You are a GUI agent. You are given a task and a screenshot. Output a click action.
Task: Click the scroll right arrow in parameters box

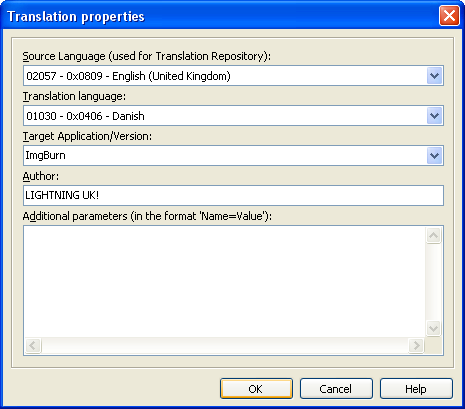tap(417, 345)
